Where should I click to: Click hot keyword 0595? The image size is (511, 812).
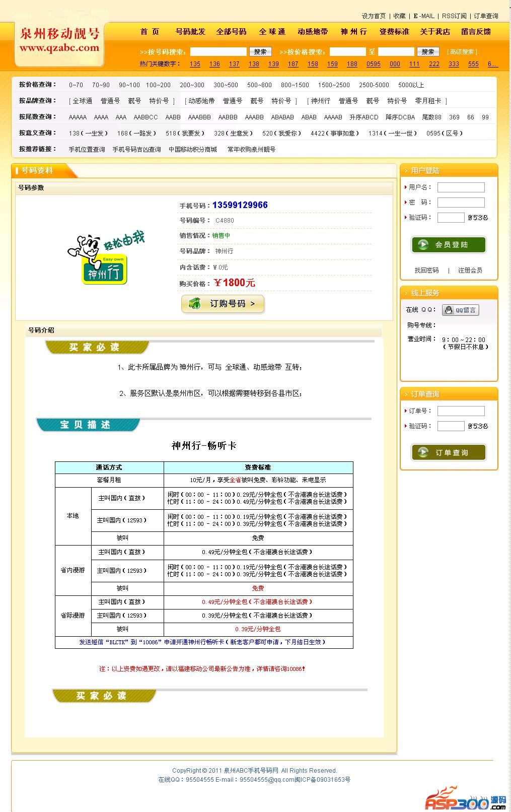point(374,64)
